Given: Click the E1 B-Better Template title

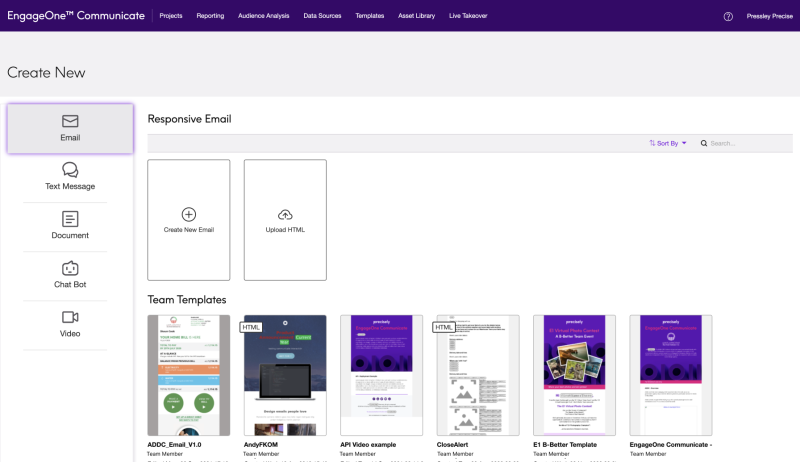Looking at the screenshot, I should point(565,445).
